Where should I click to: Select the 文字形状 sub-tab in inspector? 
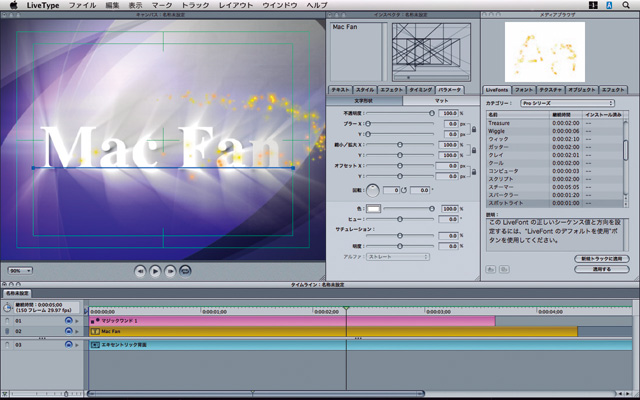click(364, 100)
